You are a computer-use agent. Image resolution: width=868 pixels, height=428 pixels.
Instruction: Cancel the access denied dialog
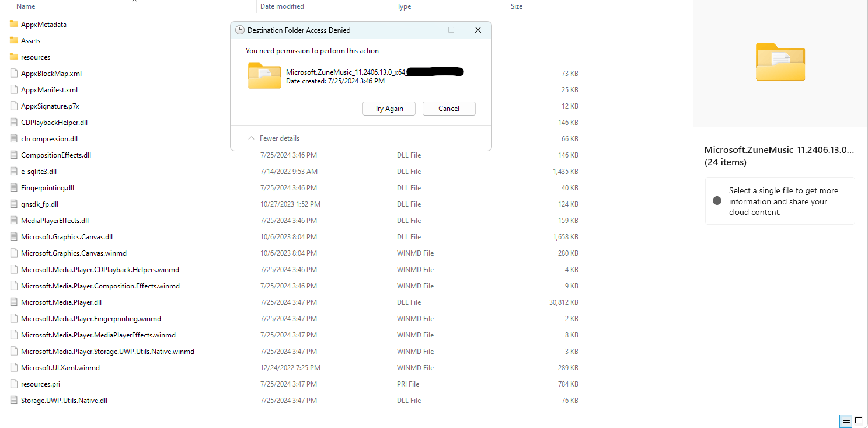coord(449,109)
